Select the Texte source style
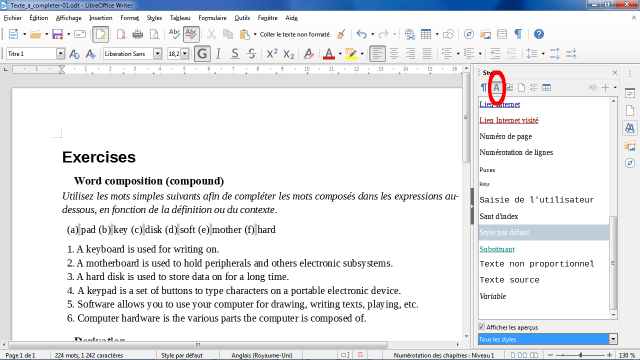This screenshot has width=640, height=360. point(509,280)
